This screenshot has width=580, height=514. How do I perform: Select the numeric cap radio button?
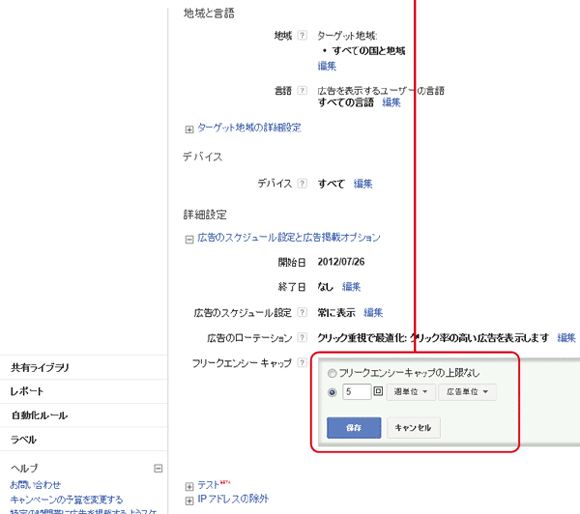coord(332,392)
